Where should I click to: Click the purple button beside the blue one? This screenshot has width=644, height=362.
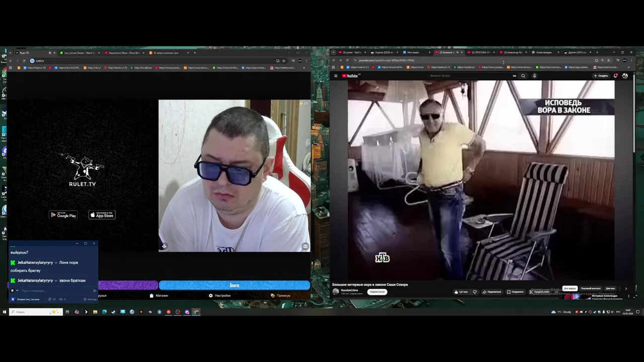tap(128, 285)
